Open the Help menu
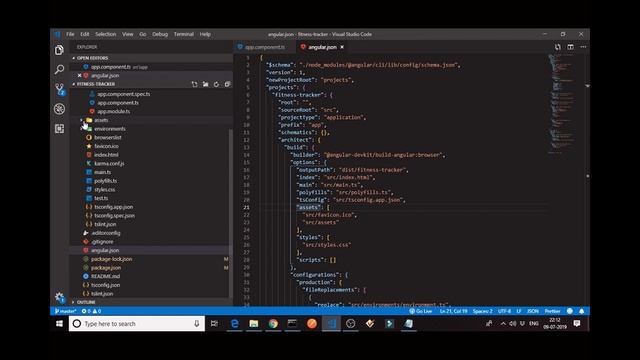 coord(205,34)
